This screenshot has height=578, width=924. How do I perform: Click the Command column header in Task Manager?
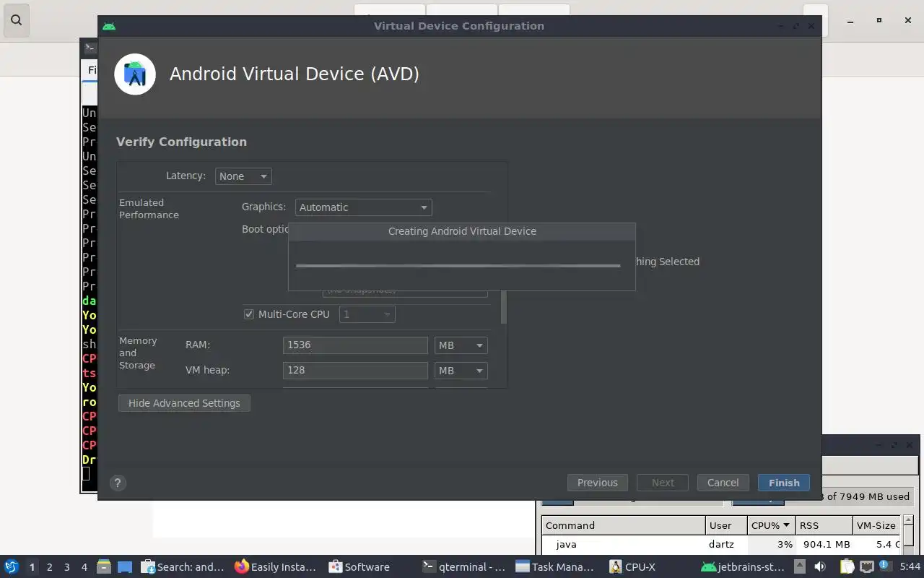coord(624,525)
